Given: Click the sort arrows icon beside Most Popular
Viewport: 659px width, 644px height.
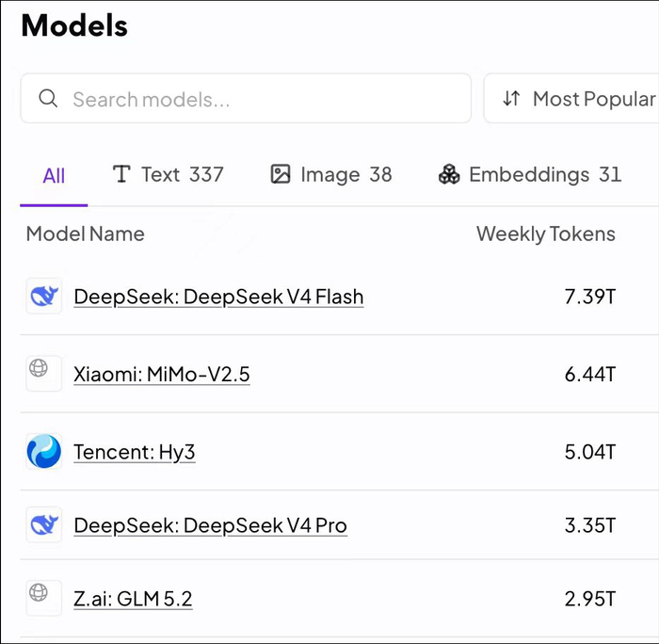Looking at the screenshot, I should [x=511, y=99].
